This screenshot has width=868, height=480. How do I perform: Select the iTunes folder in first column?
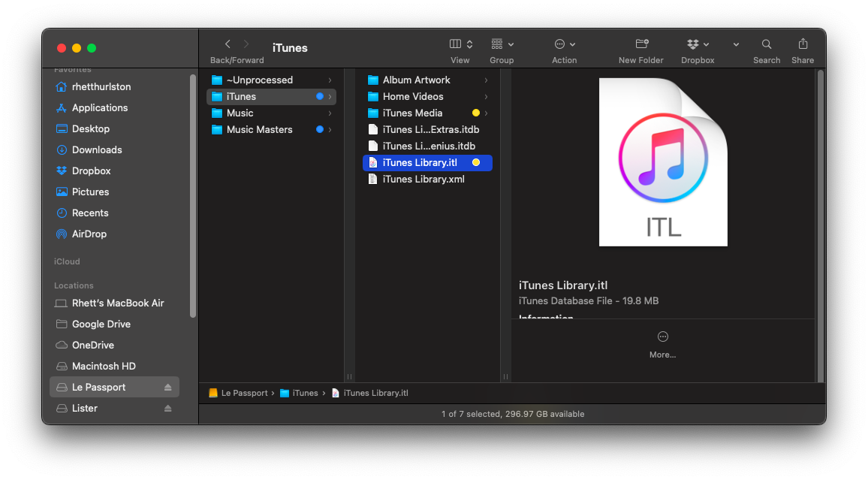click(x=271, y=97)
